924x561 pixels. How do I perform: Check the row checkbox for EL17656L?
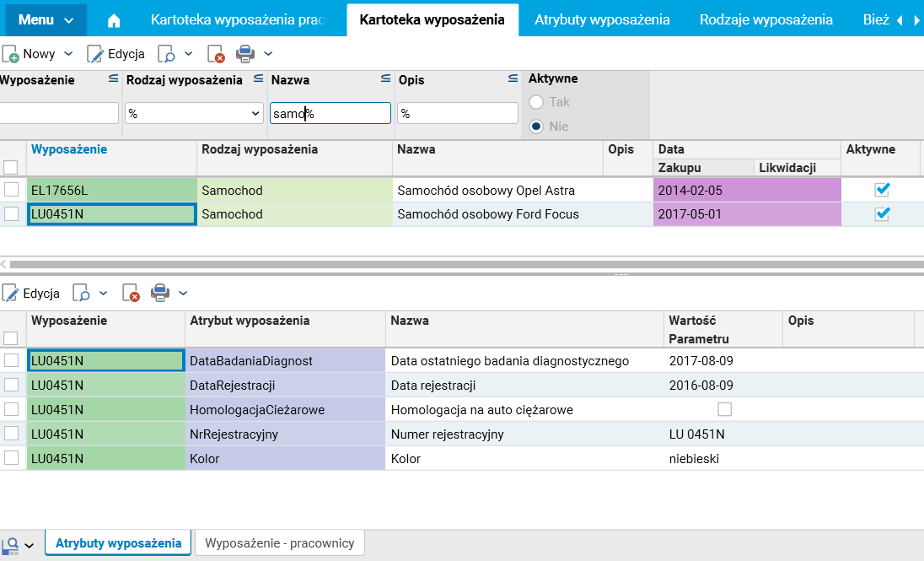click(12, 190)
